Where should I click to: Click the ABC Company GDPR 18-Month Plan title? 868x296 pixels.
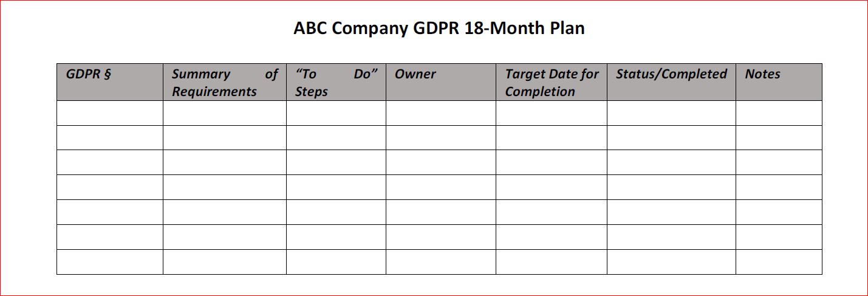point(439,29)
